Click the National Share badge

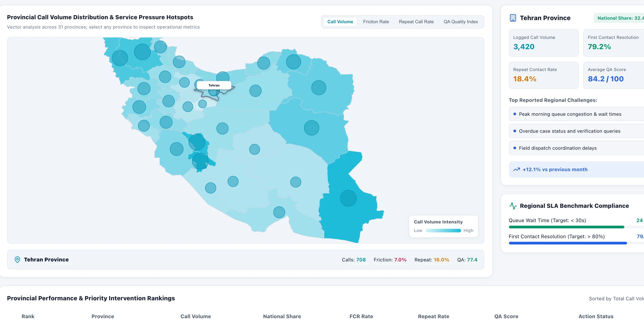[619, 18]
